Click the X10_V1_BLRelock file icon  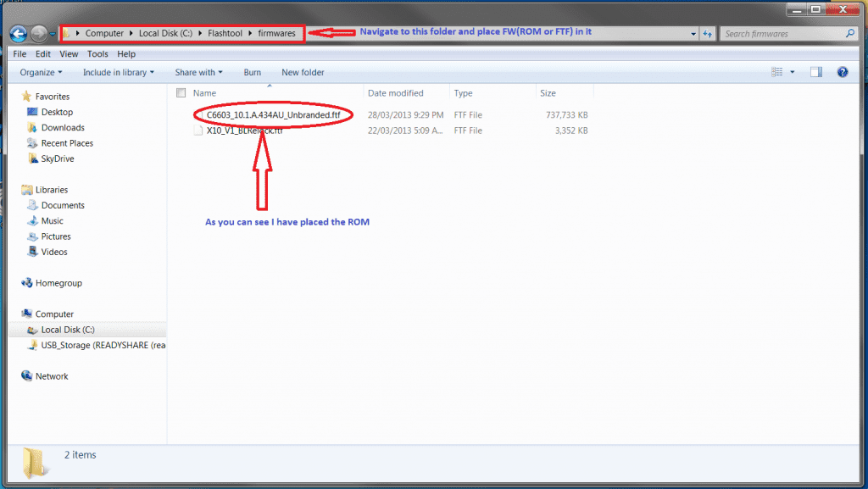198,131
